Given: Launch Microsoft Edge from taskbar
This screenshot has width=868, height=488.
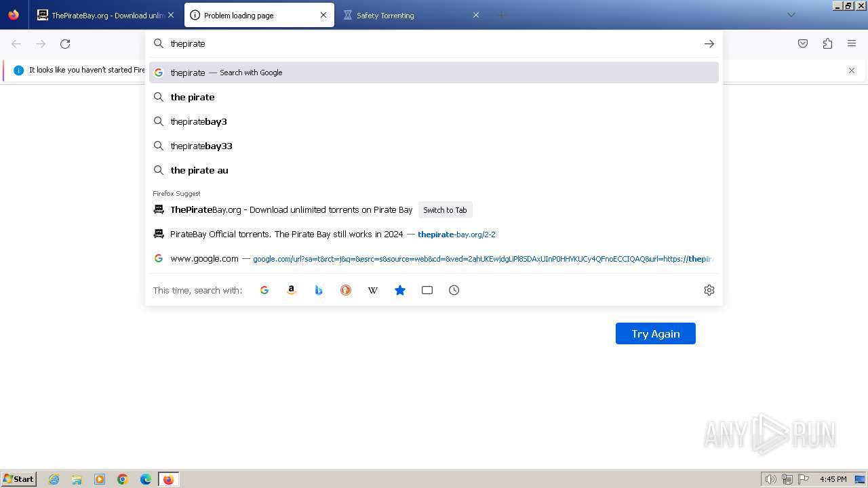Looking at the screenshot, I should pyautogui.click(x=146, y=479).
